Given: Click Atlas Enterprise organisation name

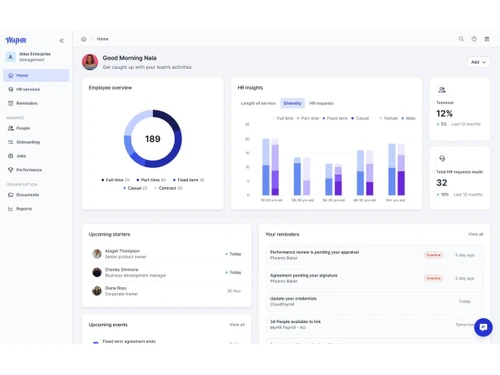Looking at the screenshot, I should (x=35, y=54).
